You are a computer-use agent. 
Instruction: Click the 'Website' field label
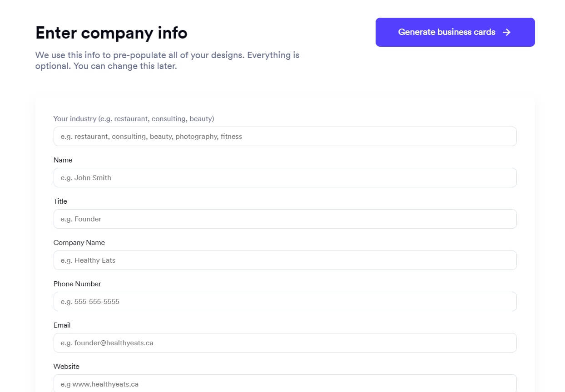coord(66,367)
